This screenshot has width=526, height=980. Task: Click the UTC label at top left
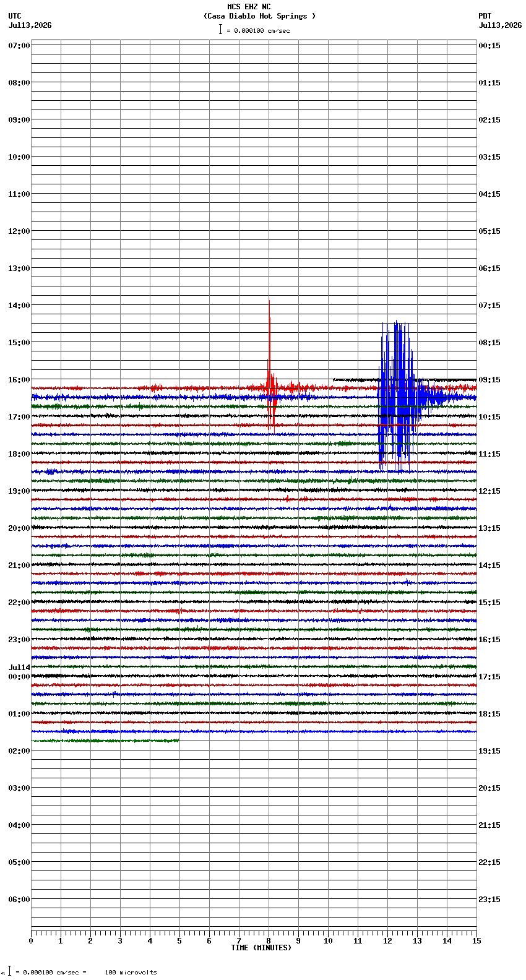pos(15,16)
